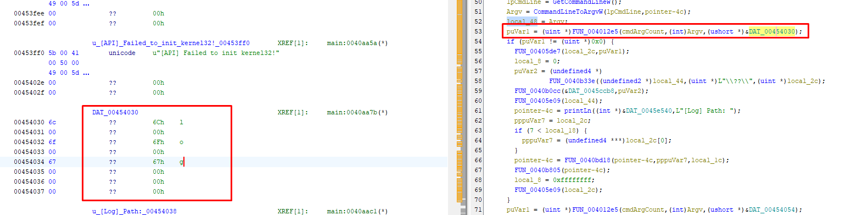Select the 6Ch byte value

click(158, 122)
